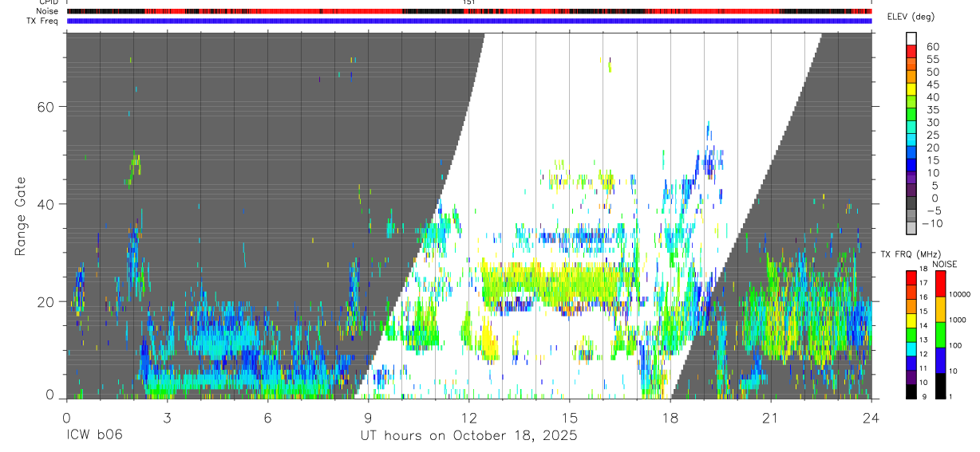Click the blue TX Freq indicator strip
The image size is (980, 452).
(x=469, y=21)
